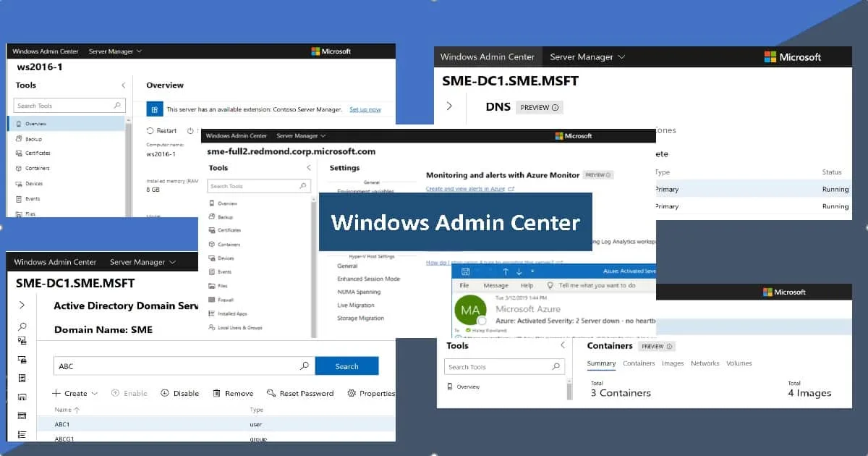The height and width of the screenshot is (456, 868).
Task: Click the magnifier icon in the ABC search box
Action: click(x=305, y=366)
